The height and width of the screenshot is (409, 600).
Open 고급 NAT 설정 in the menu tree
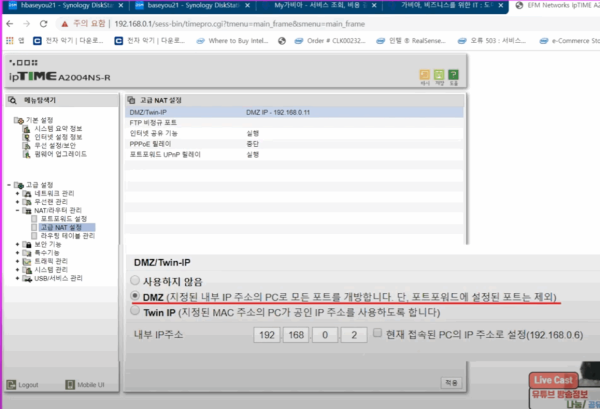(x=61, y=227)
